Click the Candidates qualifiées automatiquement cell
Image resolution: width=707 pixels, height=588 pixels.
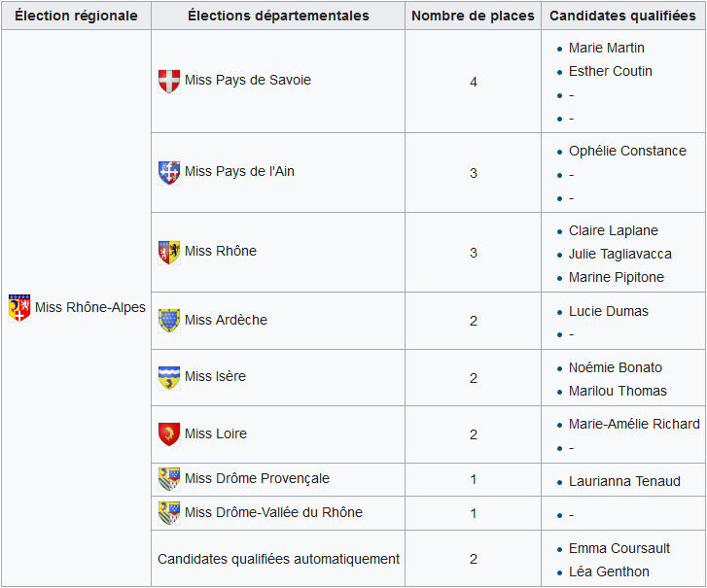coord(278,559)
